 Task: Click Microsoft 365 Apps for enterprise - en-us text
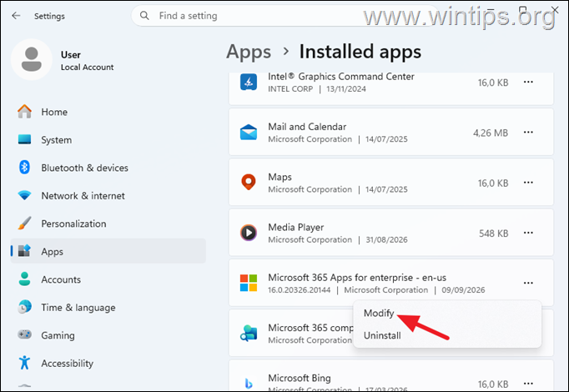(x=357, y=278)
